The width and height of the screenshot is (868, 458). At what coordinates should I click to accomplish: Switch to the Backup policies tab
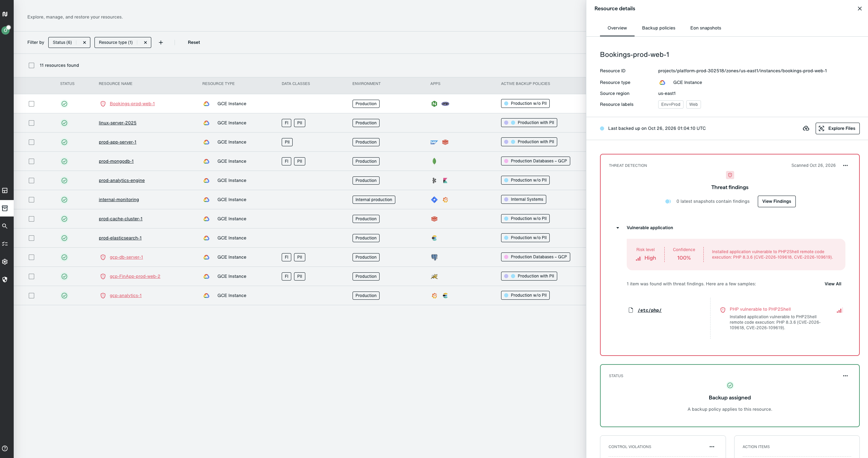(659, 28)
